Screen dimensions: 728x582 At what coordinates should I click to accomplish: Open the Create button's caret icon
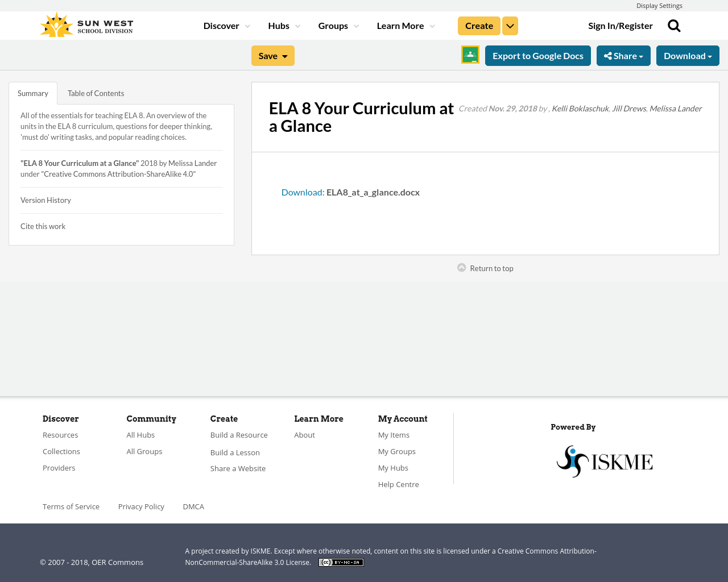tap(510, 25)
